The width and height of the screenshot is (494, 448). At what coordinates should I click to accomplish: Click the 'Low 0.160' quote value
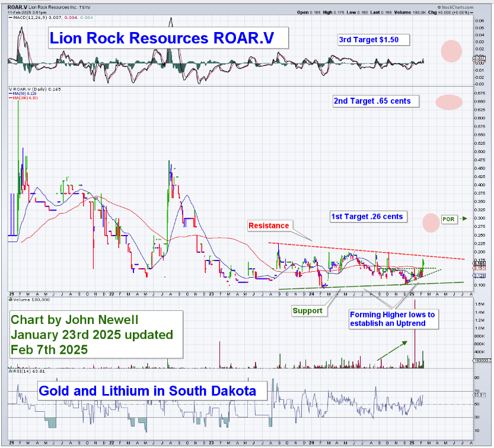357,12
